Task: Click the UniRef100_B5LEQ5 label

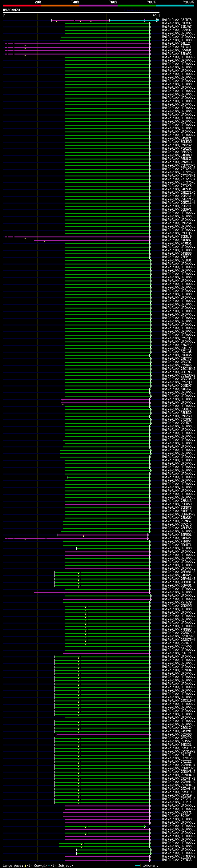Action: tap(177, 142)
